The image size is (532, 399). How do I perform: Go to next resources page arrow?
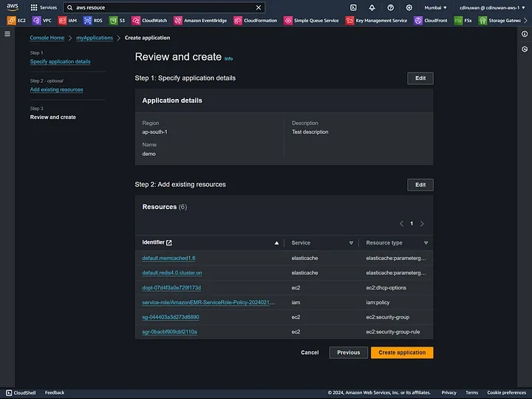click(422, 224)
